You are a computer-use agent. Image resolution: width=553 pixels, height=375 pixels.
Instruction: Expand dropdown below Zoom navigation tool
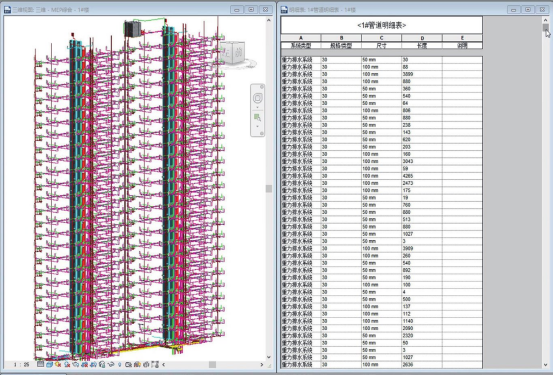click(257, 126)
